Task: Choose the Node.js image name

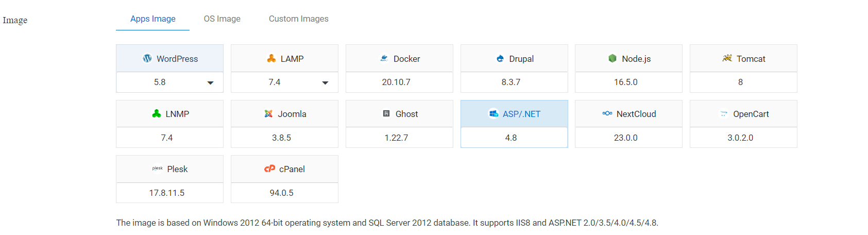Action: click(636, 59)
